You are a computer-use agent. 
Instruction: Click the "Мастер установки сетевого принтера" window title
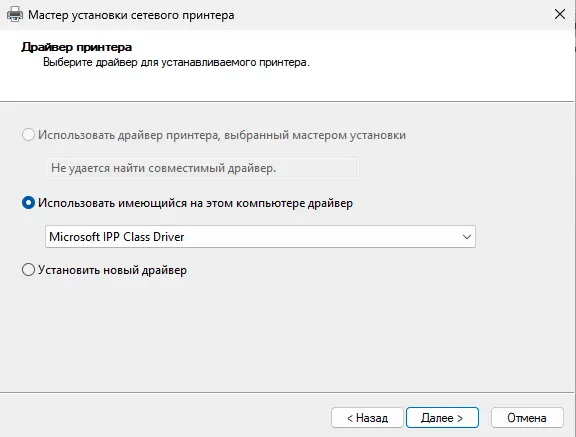(x=131, y=15)
